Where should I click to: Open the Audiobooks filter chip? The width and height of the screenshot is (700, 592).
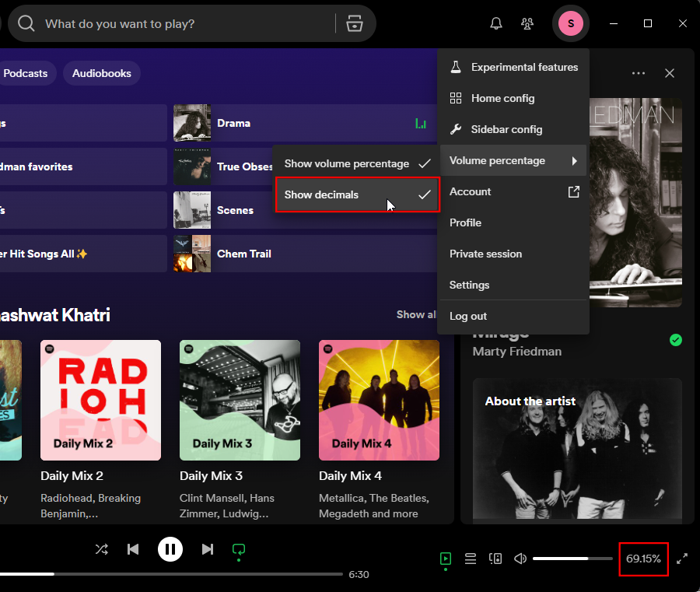coord(102,73)
